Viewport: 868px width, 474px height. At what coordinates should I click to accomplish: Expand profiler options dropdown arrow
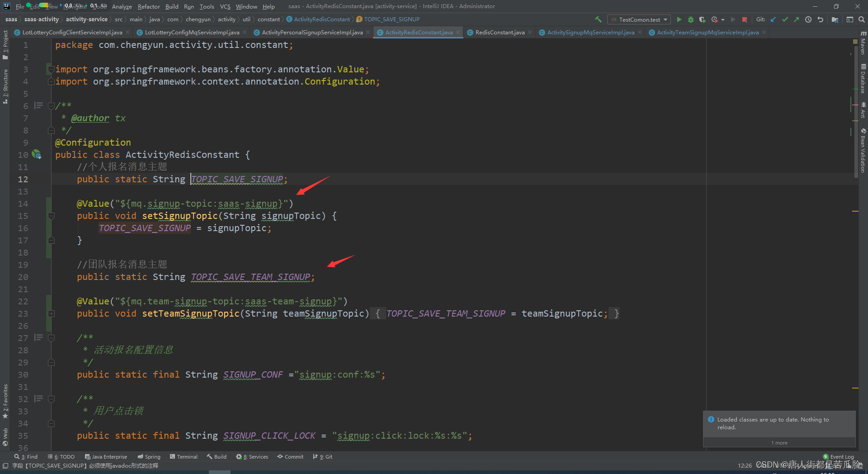point(723,19)
